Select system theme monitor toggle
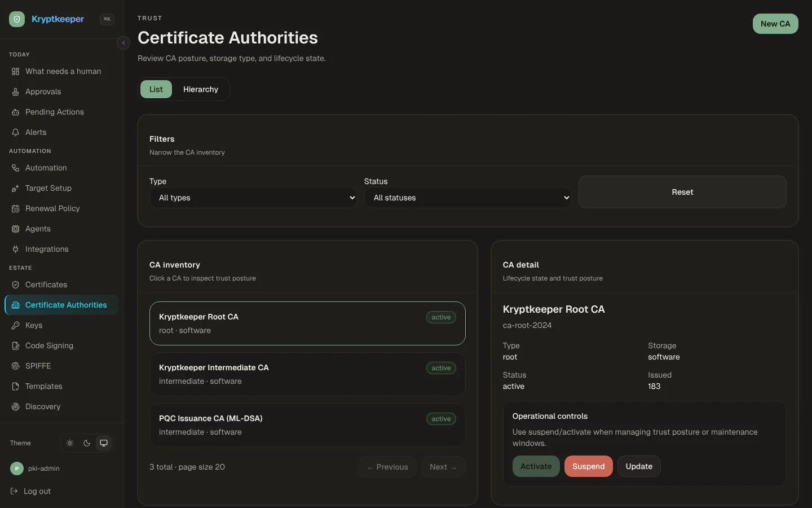This screenshot has width=812, height=508. click(104, 443)
